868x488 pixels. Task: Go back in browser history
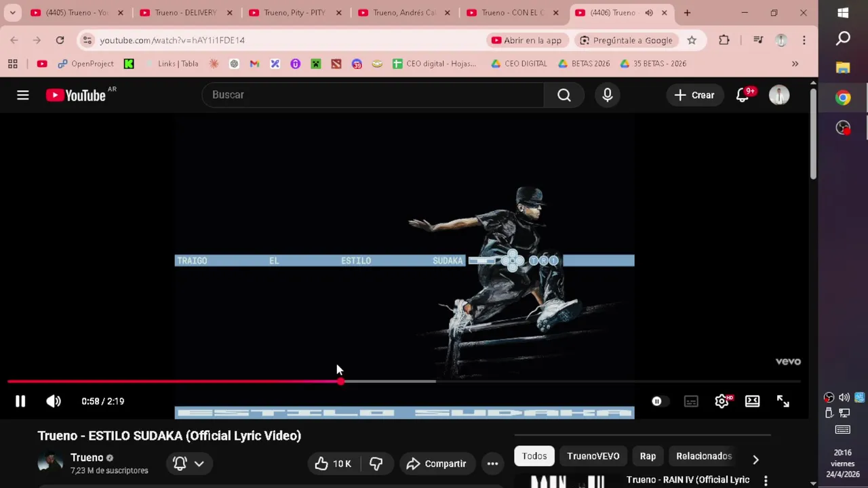coord(14,40)
